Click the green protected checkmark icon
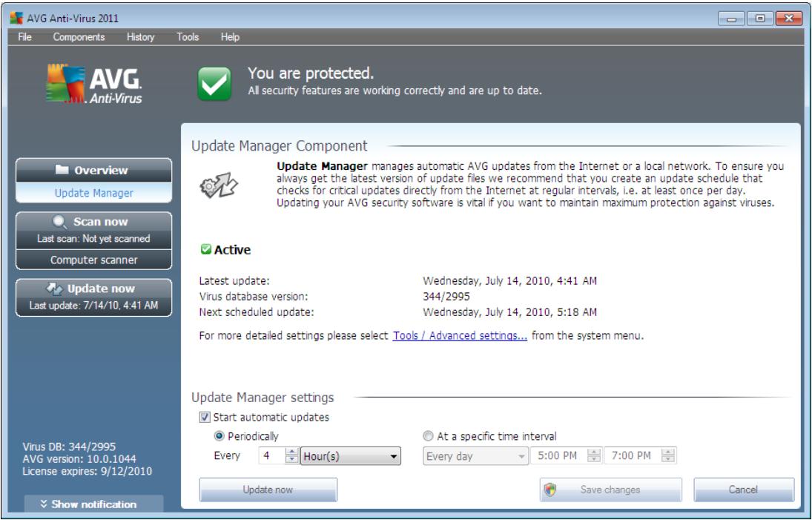The image size is (812, 520). click(214, 83)
